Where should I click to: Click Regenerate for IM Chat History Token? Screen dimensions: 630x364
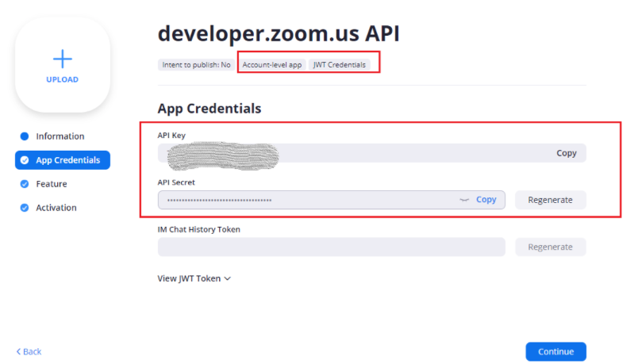click(x=551, y=247)
